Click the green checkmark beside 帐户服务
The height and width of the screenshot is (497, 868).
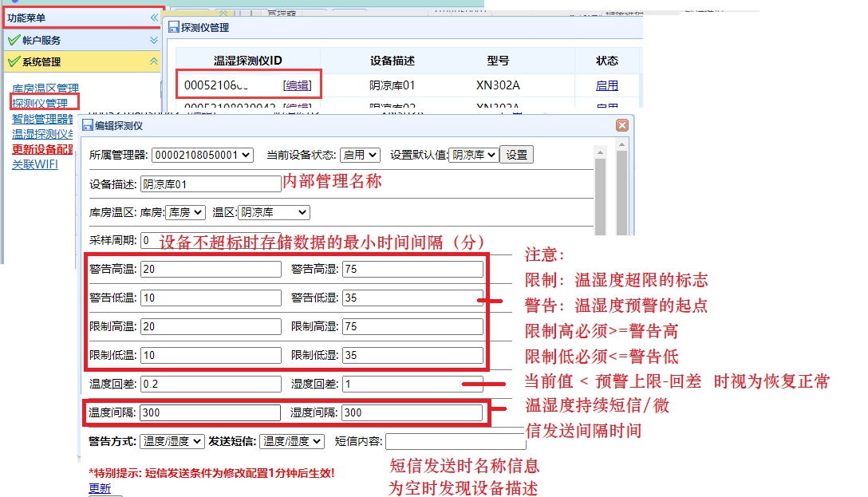(x=14, y=39)
